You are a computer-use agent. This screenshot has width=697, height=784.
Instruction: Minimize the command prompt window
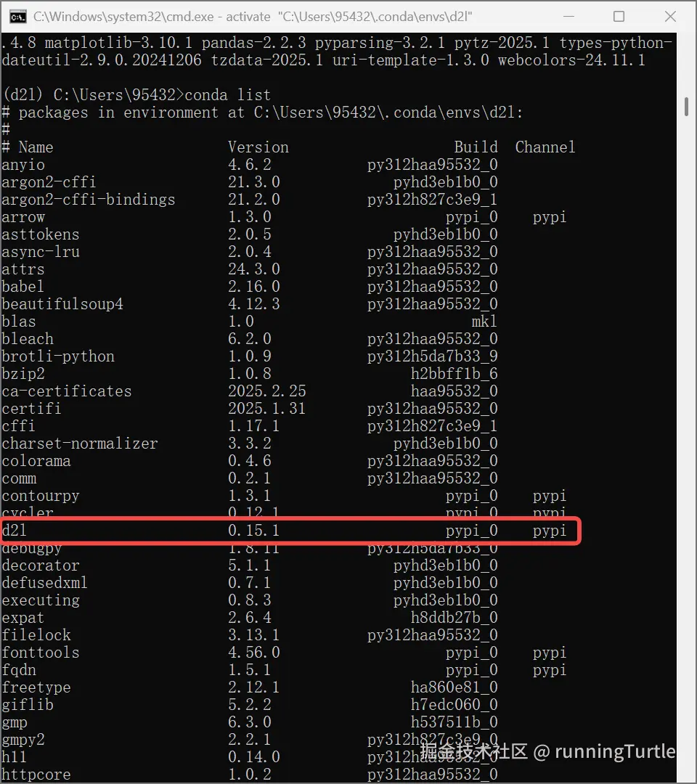(x=568, y=17)
